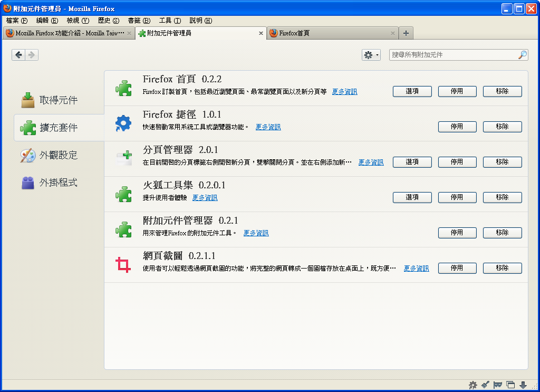Open new tab with plus button

point(406,33)
